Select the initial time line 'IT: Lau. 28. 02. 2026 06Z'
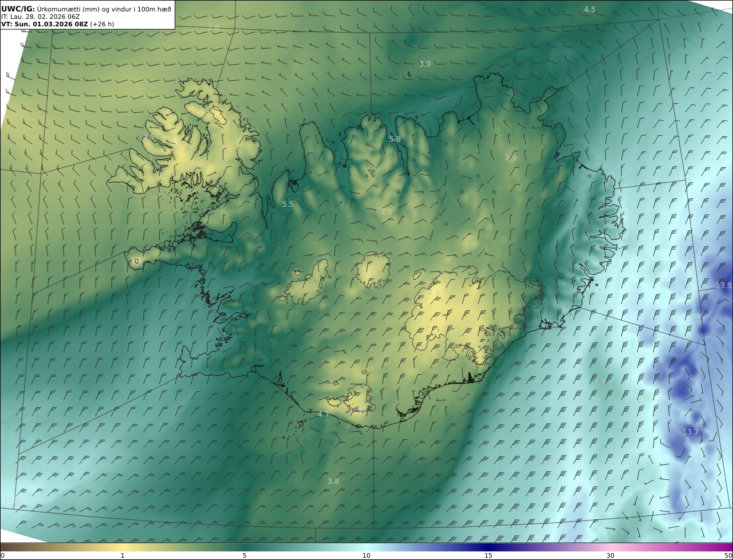This screenshot has width=733, height=560. click(40, 17)
